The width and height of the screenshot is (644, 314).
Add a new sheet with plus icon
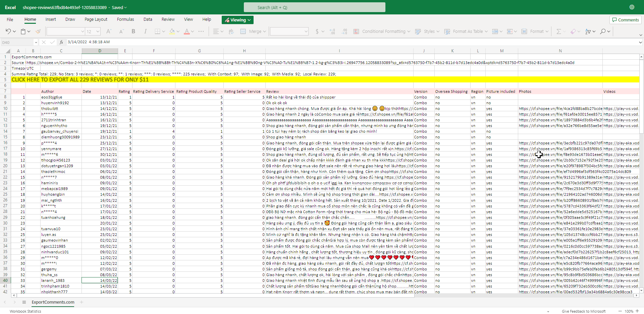[82, 302]
